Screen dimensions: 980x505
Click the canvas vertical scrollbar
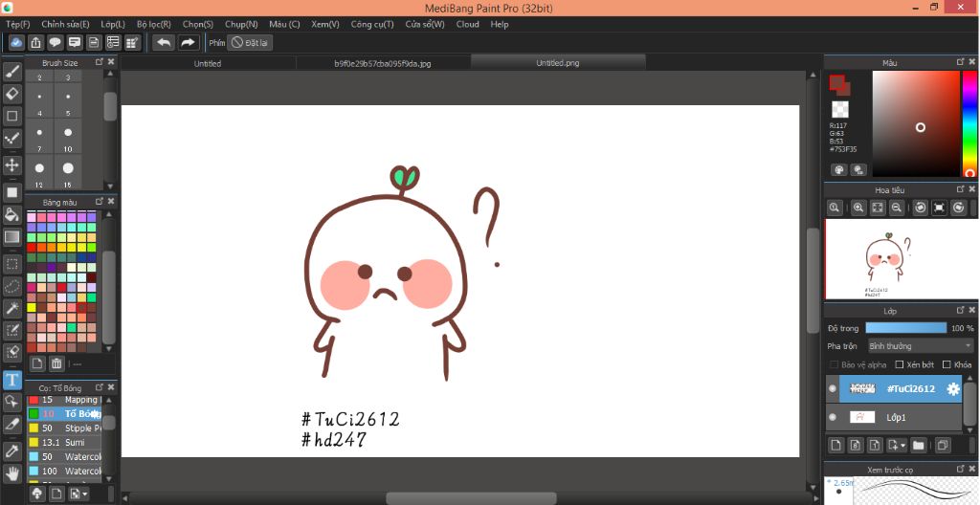[x=813, y=280]
